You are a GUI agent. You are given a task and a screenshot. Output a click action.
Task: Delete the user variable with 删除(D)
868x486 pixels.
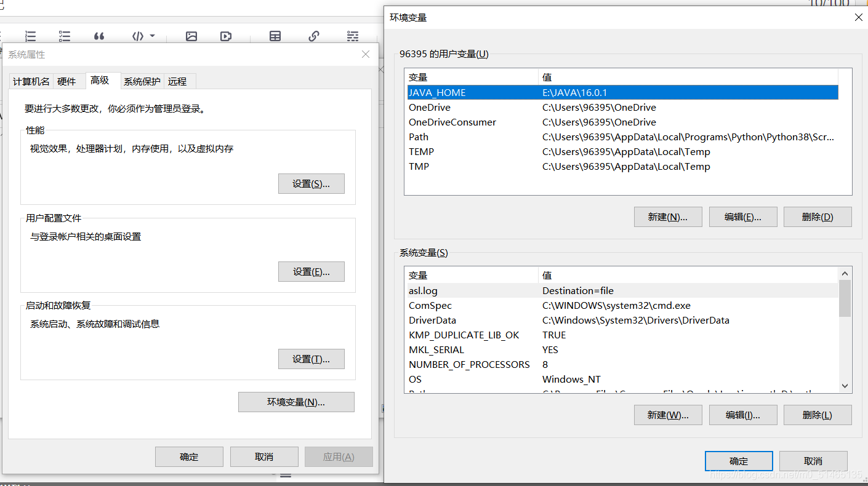pyautogui.click(x=818, y=217)
